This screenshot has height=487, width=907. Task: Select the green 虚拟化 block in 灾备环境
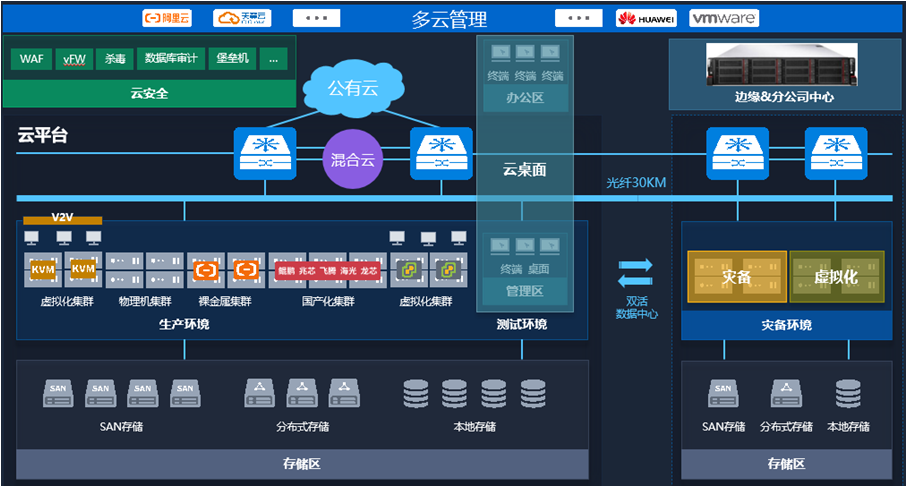click(x=836, y=277)
